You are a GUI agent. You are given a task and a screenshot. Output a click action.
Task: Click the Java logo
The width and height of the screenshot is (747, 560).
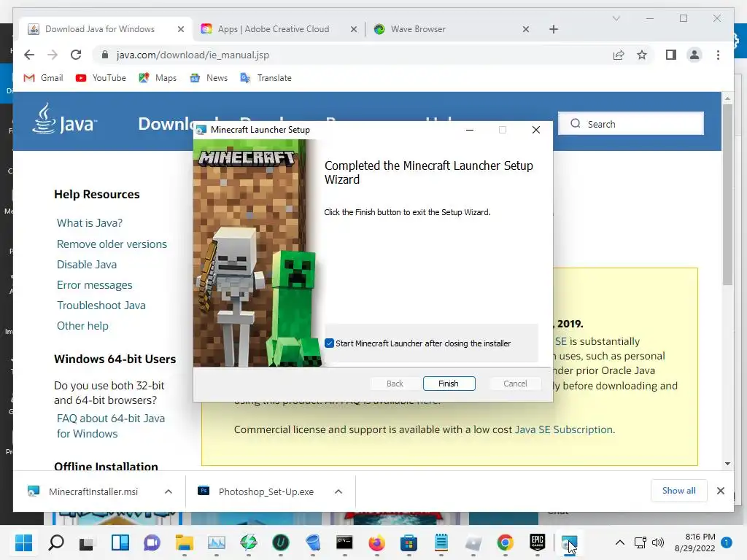point(64,119)
